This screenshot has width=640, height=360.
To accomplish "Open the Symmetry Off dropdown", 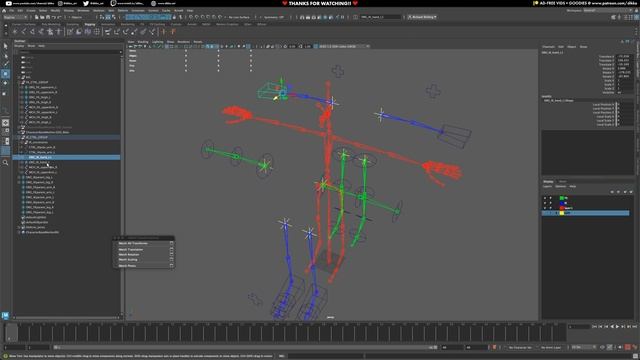I will point(274,17).
